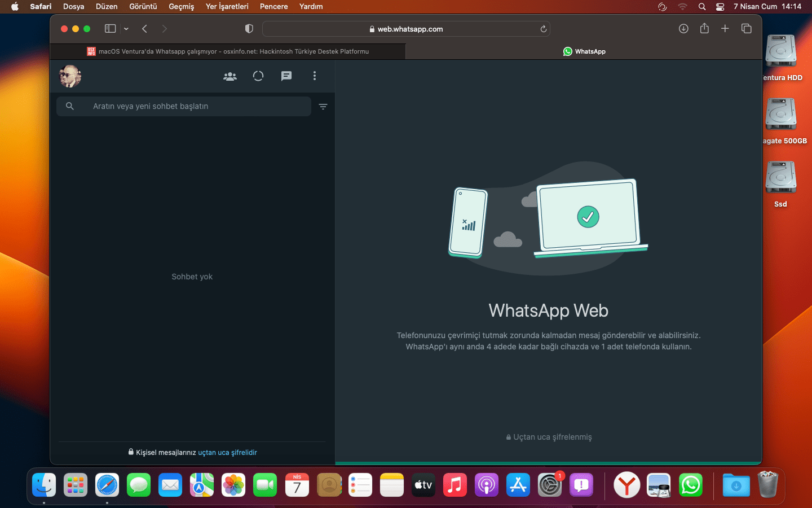Click the Safari share icon
812x508 pixels.
coord(704,29)
